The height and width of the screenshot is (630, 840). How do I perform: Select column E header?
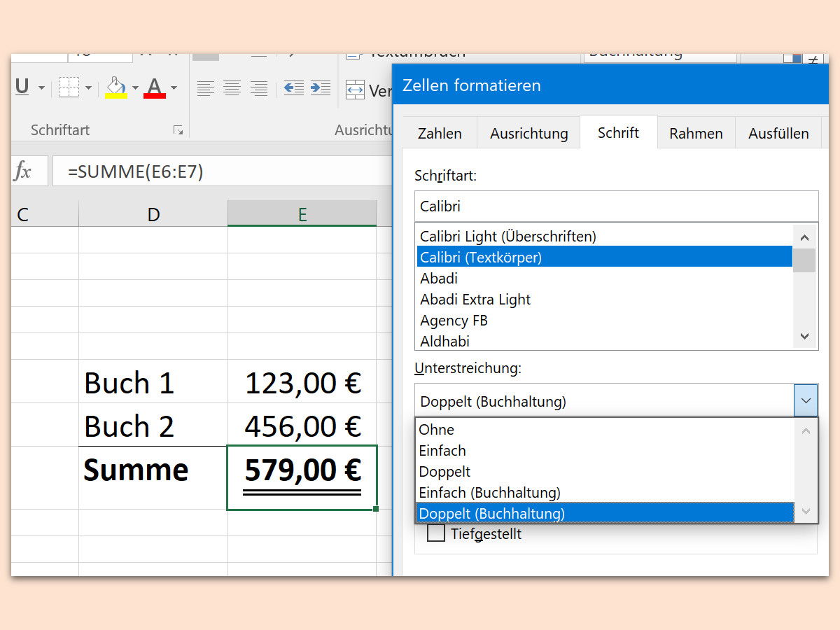coord(302,213)
